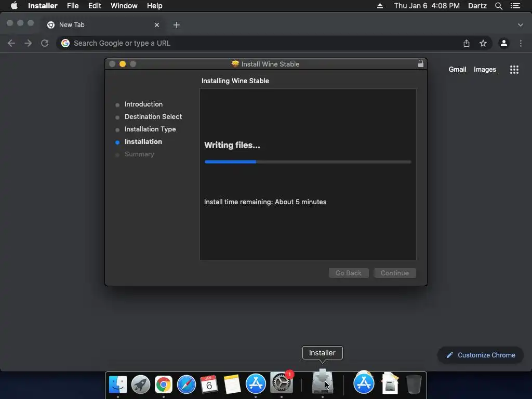Image resolution: width=532 pixels, height=399 pixels.
Task: Click the package icon in installer title
Action: tap(235, 64)
